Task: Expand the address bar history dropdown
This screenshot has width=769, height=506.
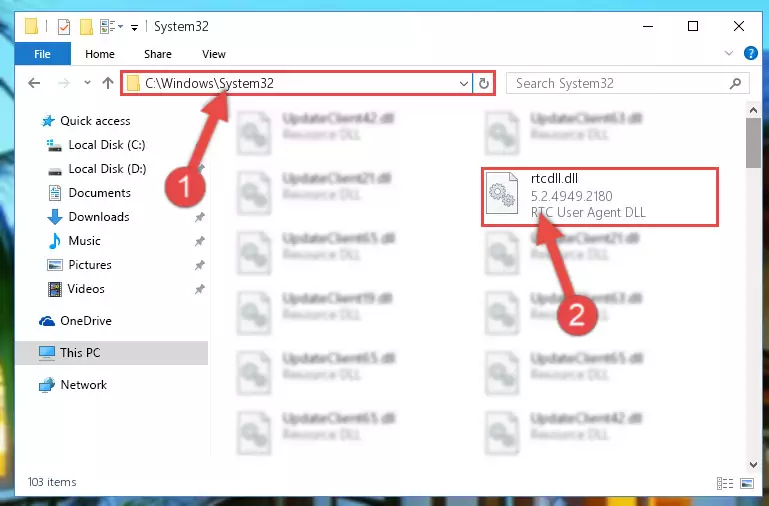Action: (463, 83)
